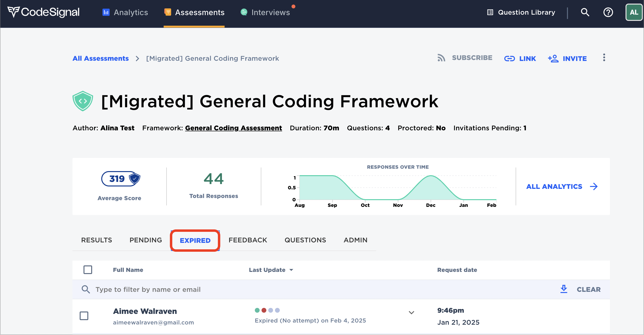Switch to the ADMIN tab
Image resolution: width=644 pixels, height=335 pixels.
click(356, 240)
